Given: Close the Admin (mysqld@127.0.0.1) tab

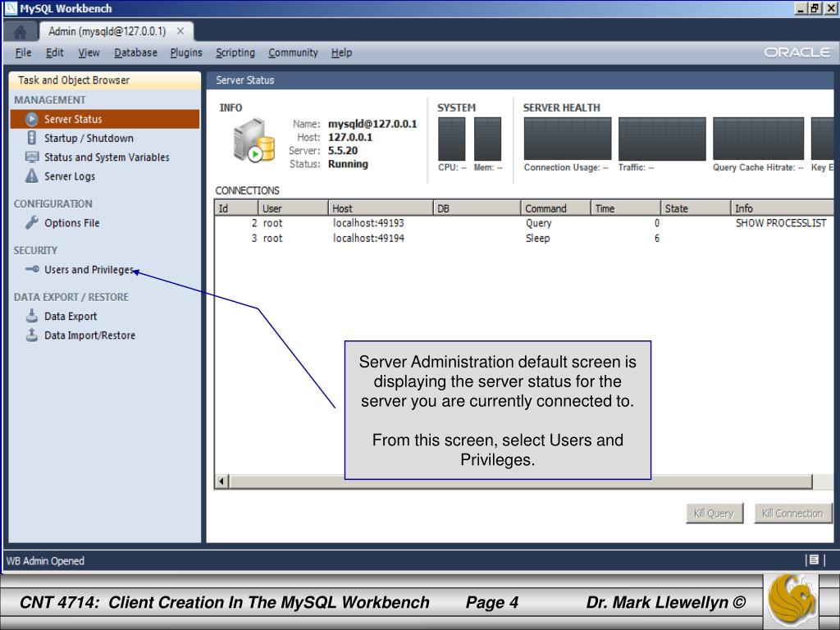Looking at the screenshot, I should click(x=180, y=31).
